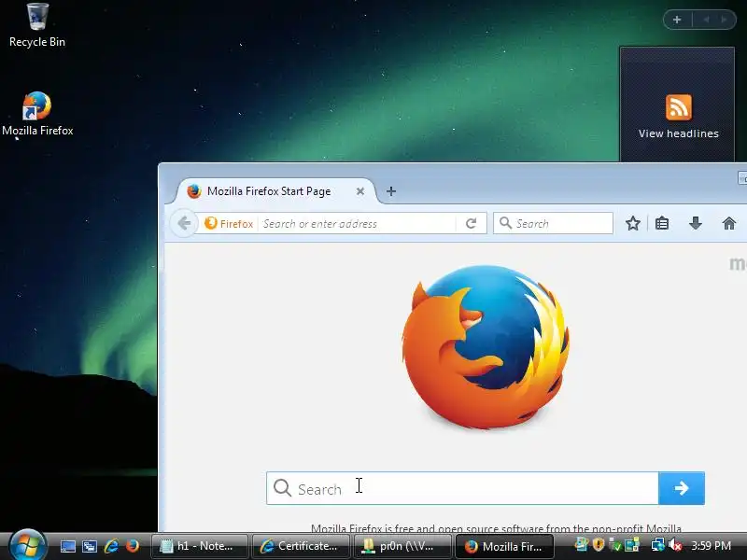Switch to h1 - Notepad taskbar button

200,546
